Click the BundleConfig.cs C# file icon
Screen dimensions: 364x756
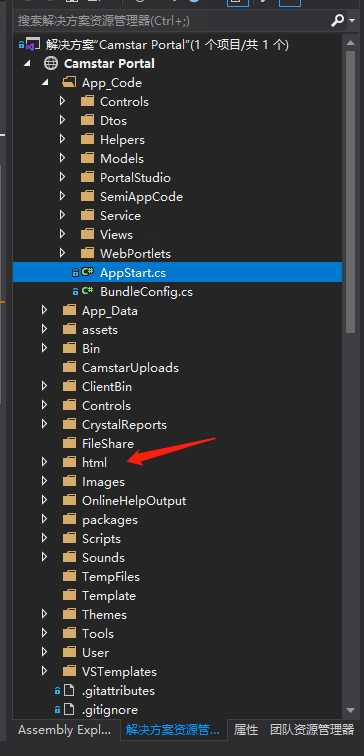(88, 291)
